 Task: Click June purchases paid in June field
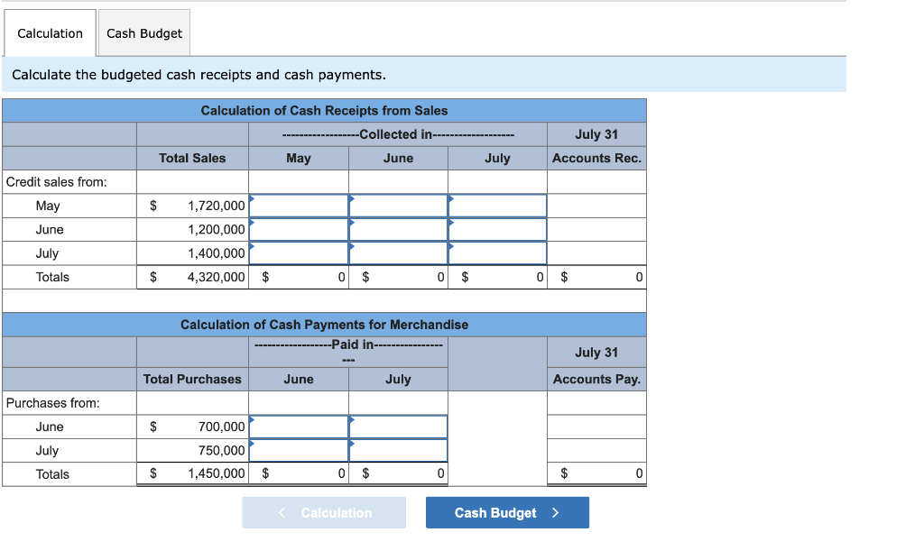click(299, 427)
